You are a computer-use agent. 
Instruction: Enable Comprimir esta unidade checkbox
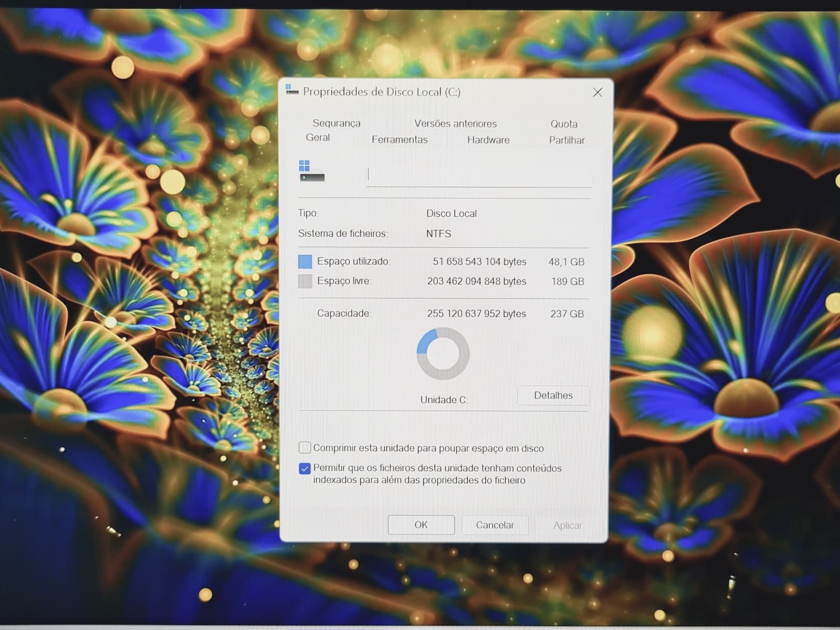click(x=304, y=447)
